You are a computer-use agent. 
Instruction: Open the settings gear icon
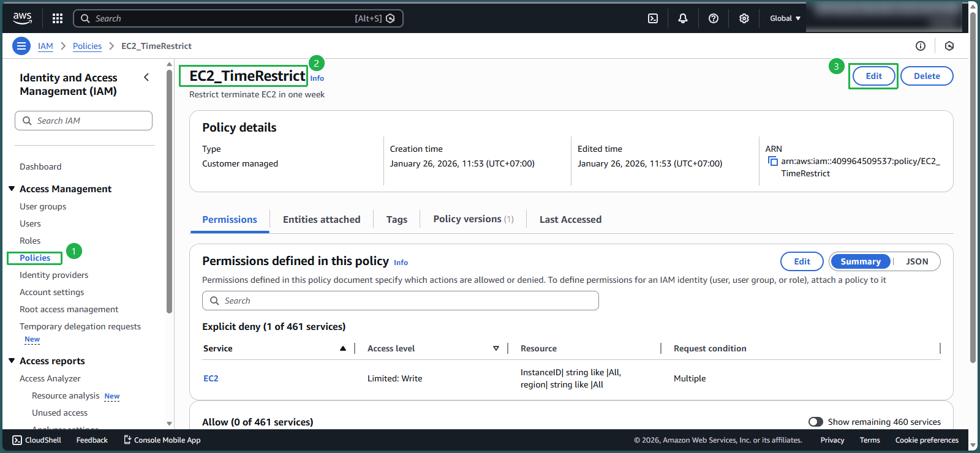(x=744, y=18)
